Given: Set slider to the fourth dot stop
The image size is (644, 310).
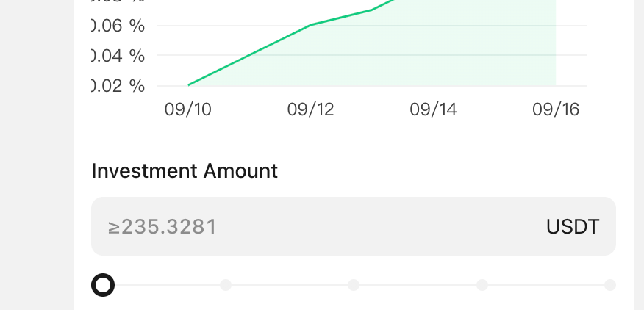Looking at the screenshot, I should tap(482, 285).
